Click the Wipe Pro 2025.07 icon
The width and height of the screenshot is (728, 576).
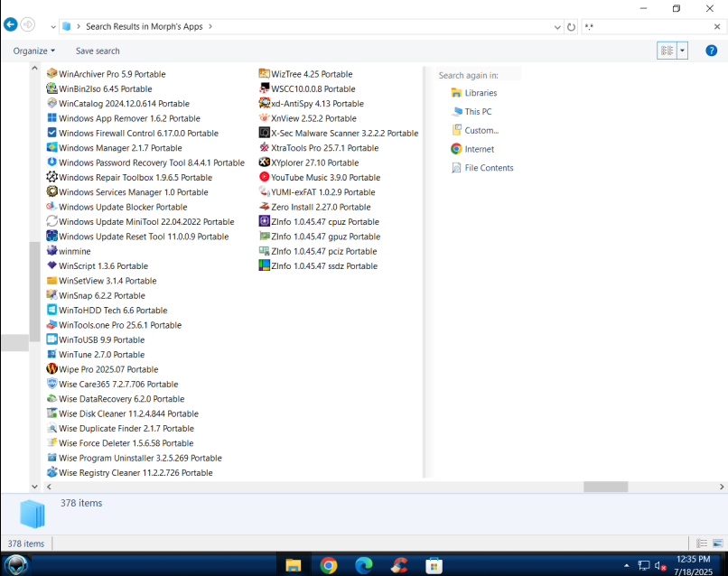pyautogui.click(x=52, y=369)
